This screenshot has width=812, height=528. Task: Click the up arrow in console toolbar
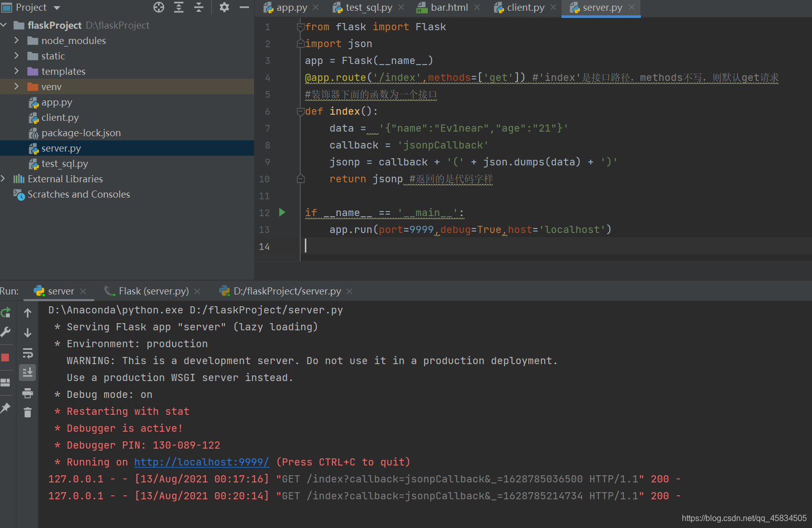28,313
